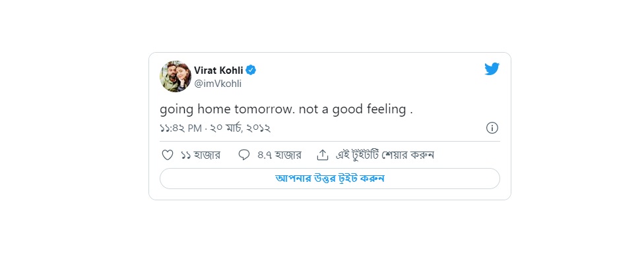This screenshot has height=253, width=644.
Task: Click the আপনার উত্তর টুইট করুন button
Action: coord(330,179)
